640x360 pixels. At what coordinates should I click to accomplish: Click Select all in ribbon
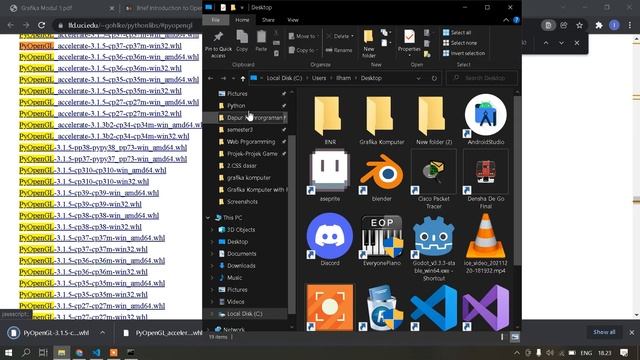[457, 32]
